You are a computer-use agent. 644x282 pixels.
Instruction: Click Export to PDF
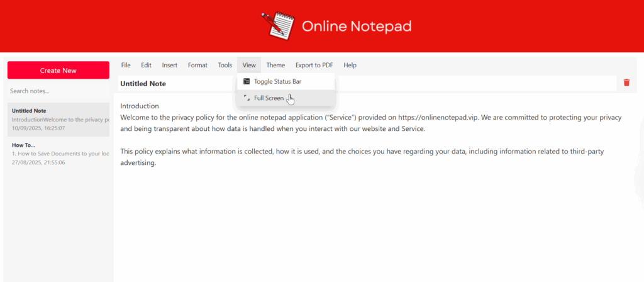tap(314, 65)
